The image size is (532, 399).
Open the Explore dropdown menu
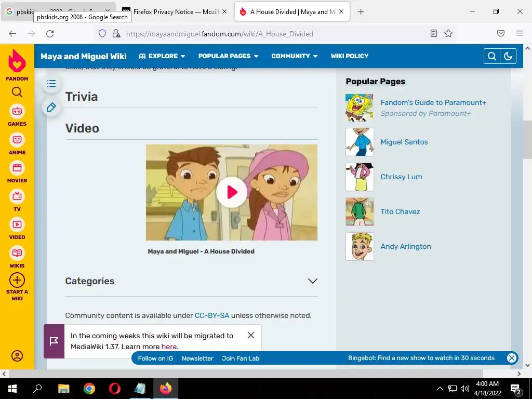(x=162, y=56)
